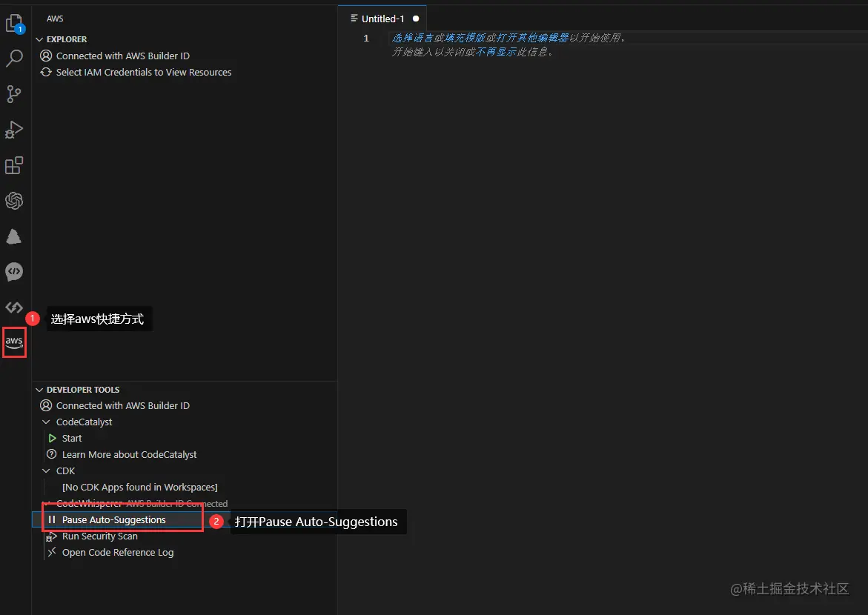Collapse the DEVELOPER TOOLS section
The image size is (868, 615).
coord(39,390)
